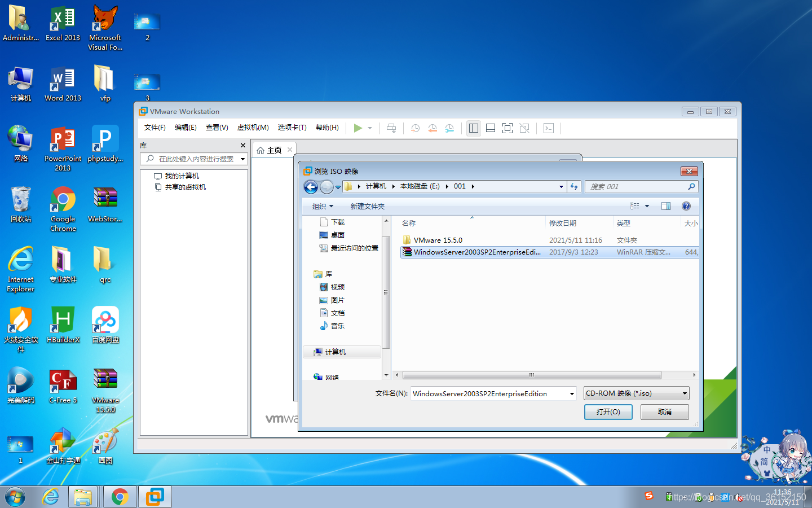Open the CD-ROM 映像 (*.iso) file type dropdown
Screen dimensions: 812x508
tap(636, 393)
